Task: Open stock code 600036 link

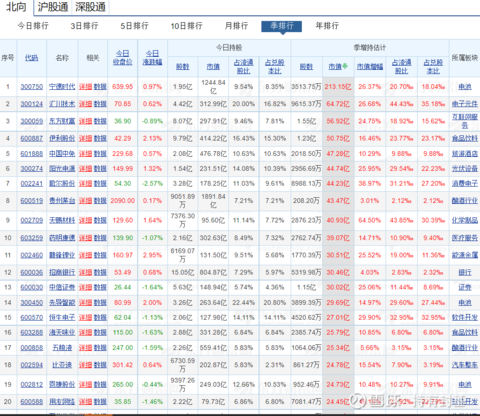Action: [x=32, y=273]
